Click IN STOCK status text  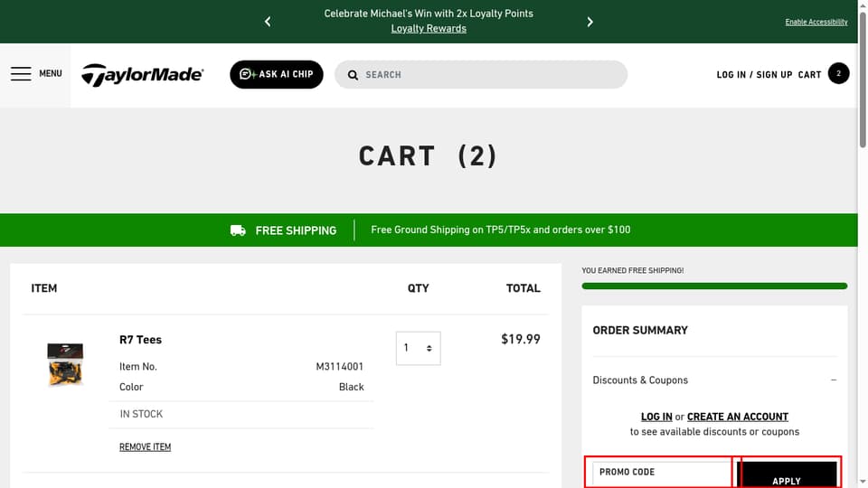pos(141,414)
